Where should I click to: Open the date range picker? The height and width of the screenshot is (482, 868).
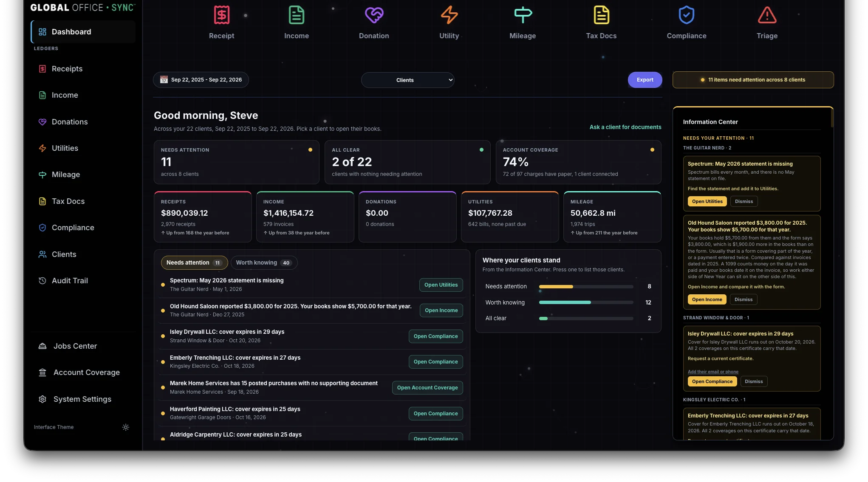point(201,80)
